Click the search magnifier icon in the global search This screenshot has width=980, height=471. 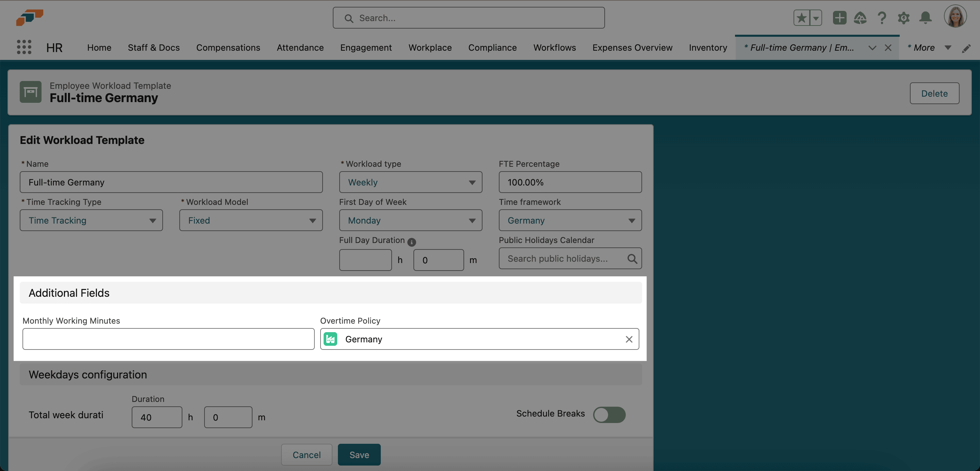[x=348, y=18]
